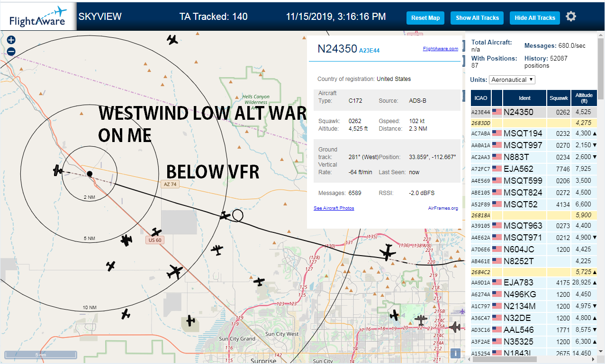The height and width of the screenshot is (364, 605).
Task: Select the N2134M row
Action: click(533, 306)
